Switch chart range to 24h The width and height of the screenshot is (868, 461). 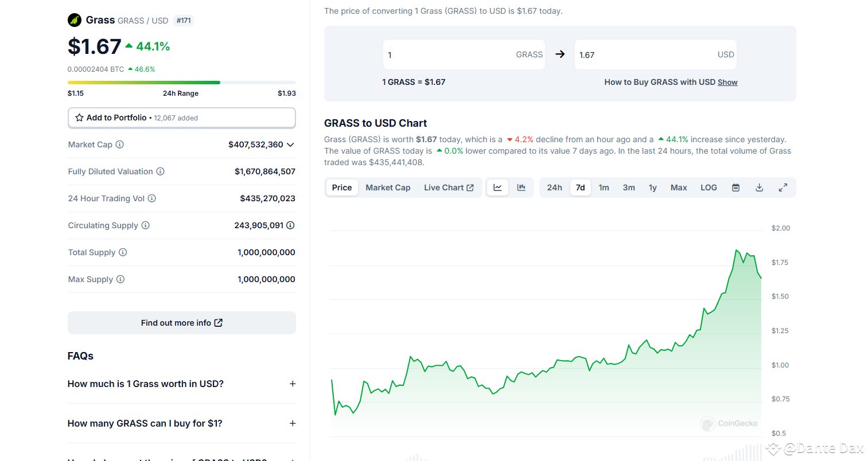tap(554, 187)
